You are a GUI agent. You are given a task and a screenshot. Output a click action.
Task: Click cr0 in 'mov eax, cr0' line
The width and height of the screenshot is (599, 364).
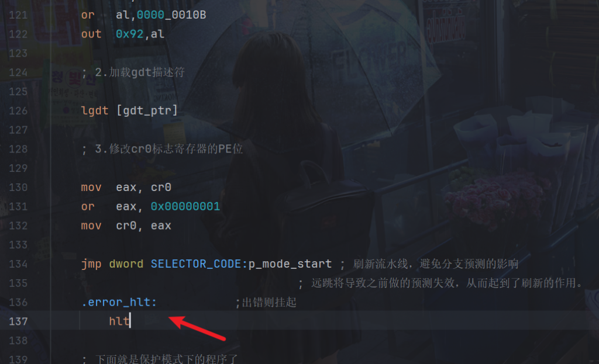pyautogui.click(x=161, y=188)
